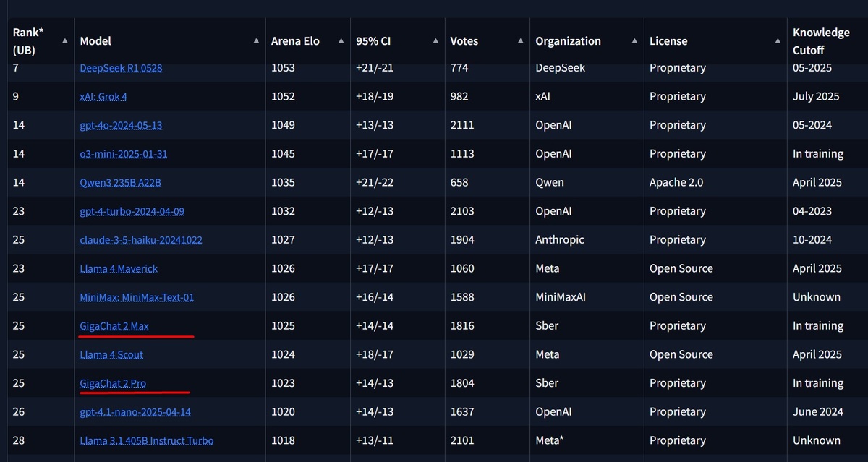This screenshot has height=462, width=868.
Task: Select Elo value 1035
Action: pyautogui.click(x=283, y=182)
